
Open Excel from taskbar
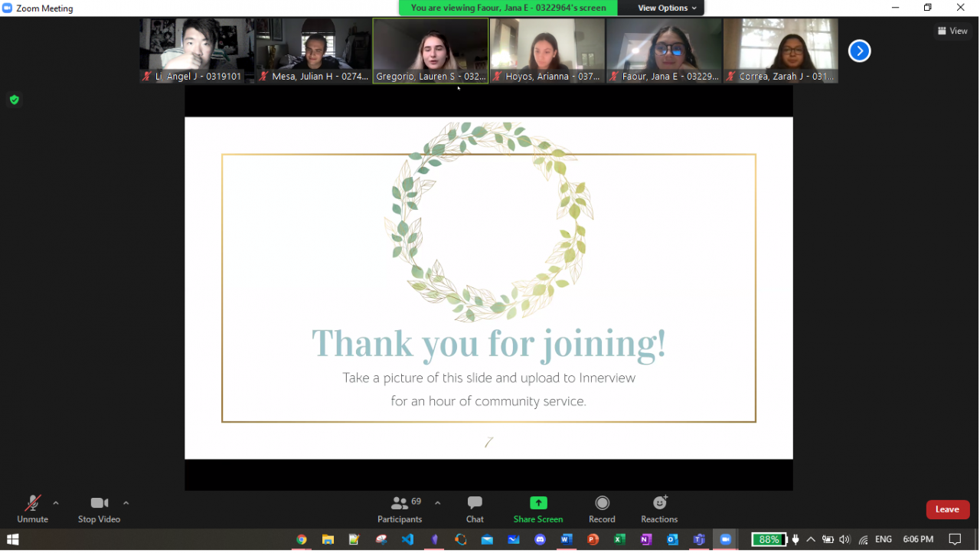(619, 540)
